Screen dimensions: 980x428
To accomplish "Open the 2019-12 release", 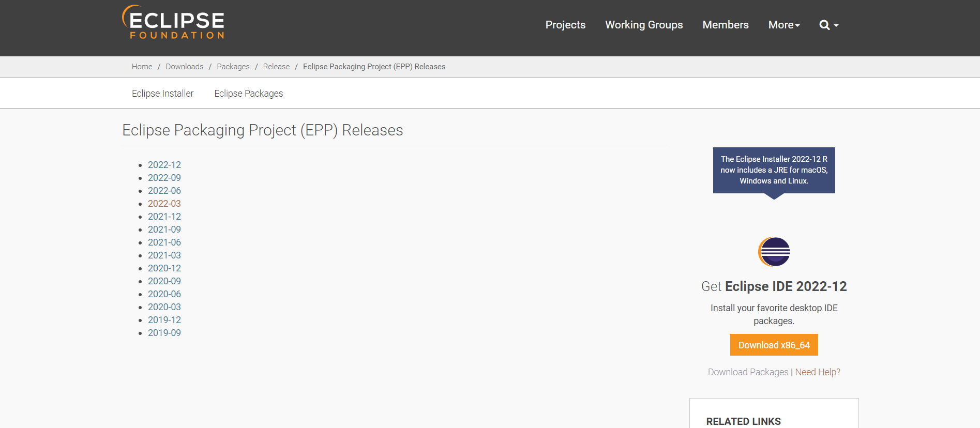I will pyautogui.click(x=164, y=320).
